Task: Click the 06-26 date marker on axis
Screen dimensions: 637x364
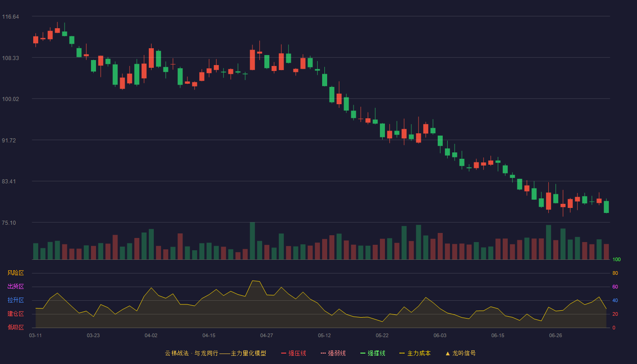Action: coord(556,335)
